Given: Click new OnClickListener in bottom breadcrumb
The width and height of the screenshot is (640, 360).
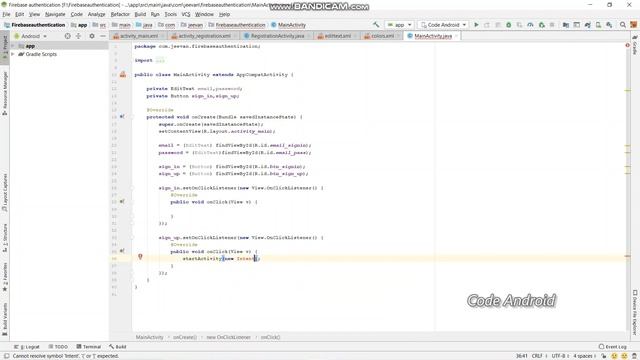Looking at the screenshot, I should coord(229,337).
